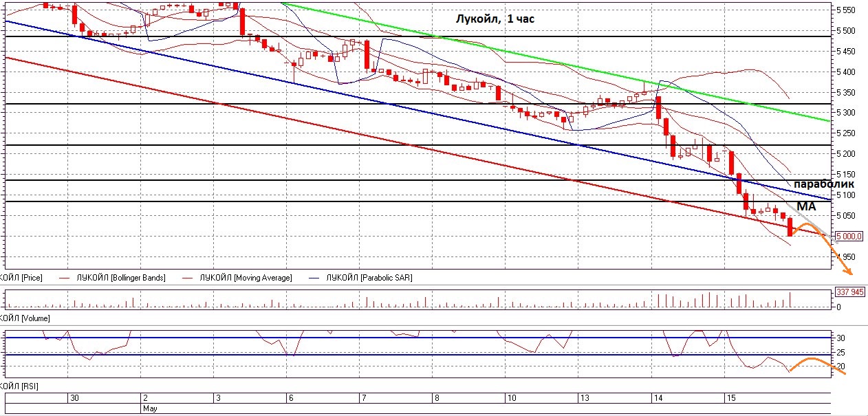
Task: Click the volume value box 337 945
Action: tap(849, 292)
